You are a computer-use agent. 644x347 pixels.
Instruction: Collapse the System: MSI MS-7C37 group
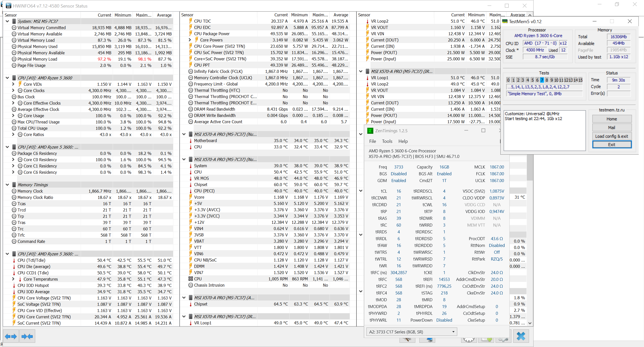[7, 21]
